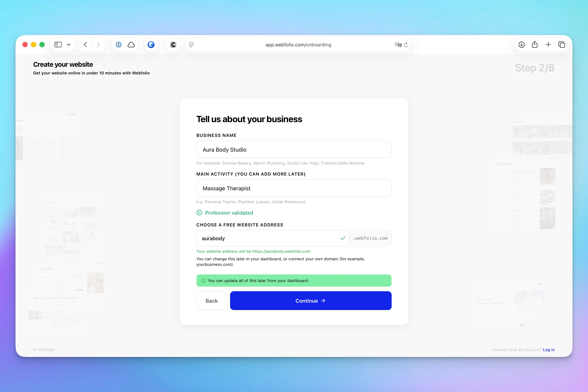Show the tab overview icon
Screen dimensions: 588x392
(x=562, y=45)
